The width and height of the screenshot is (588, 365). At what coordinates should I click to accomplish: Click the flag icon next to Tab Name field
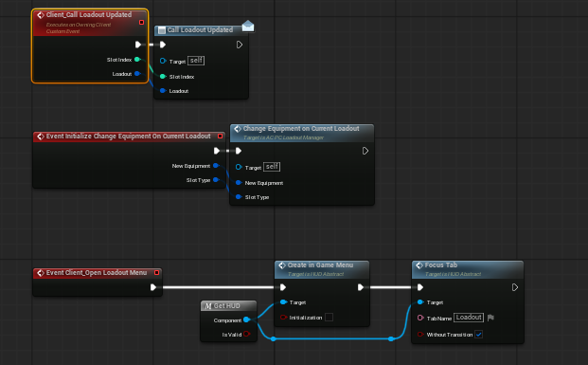[x=490, y=318]
